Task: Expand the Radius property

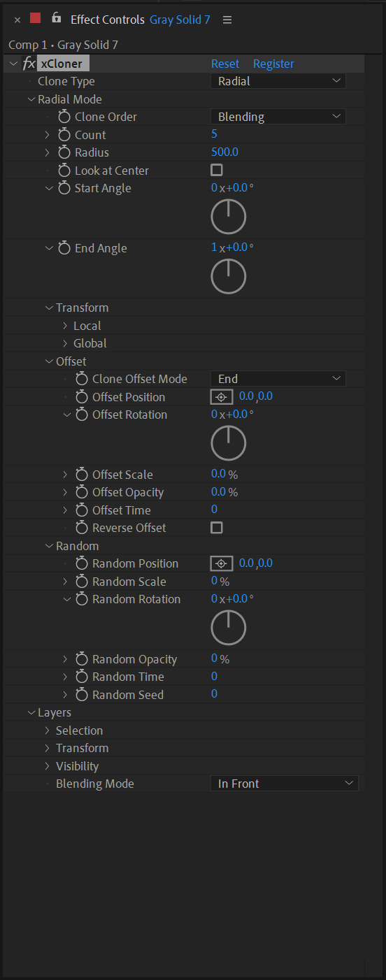Action: point(48,152)
